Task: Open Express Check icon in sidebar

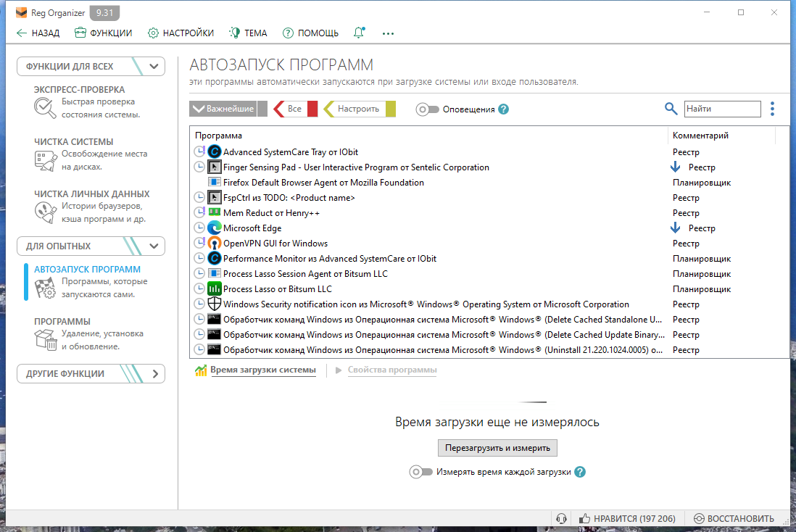Action: pos(45,107)
